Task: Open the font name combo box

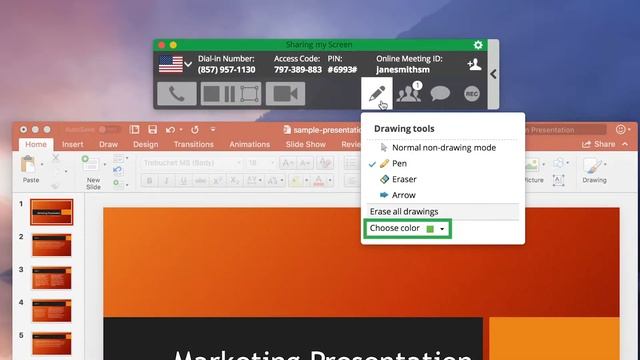Action: tap(191, 163)
